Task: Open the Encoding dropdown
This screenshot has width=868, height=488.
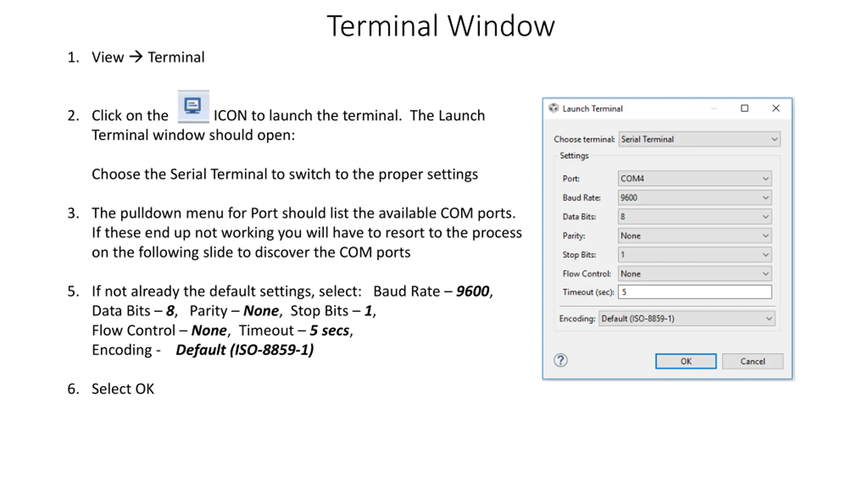Action: tap(686, 319)
